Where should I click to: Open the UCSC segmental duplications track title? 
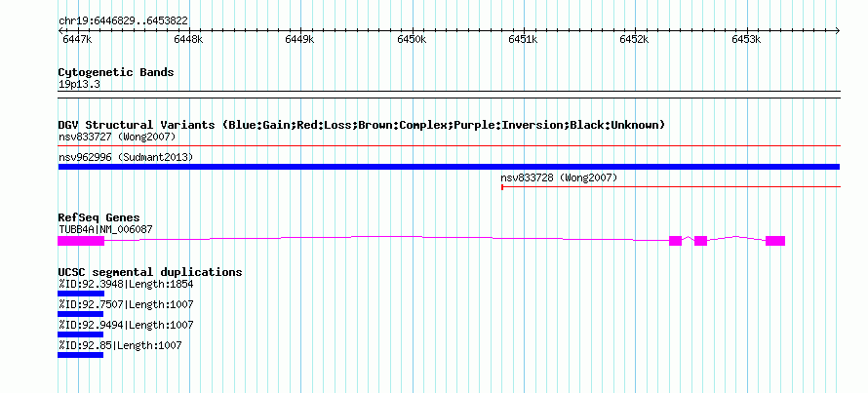click(150, 272)
